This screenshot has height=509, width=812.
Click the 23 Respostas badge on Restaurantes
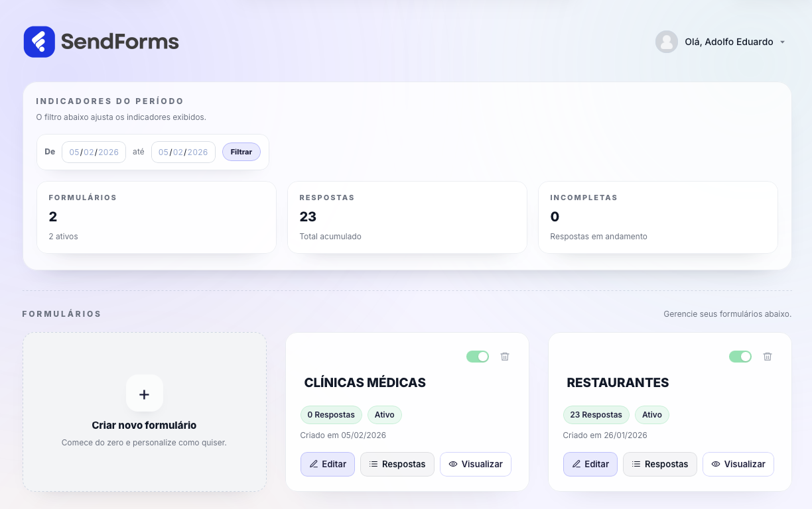click(596, 414)
